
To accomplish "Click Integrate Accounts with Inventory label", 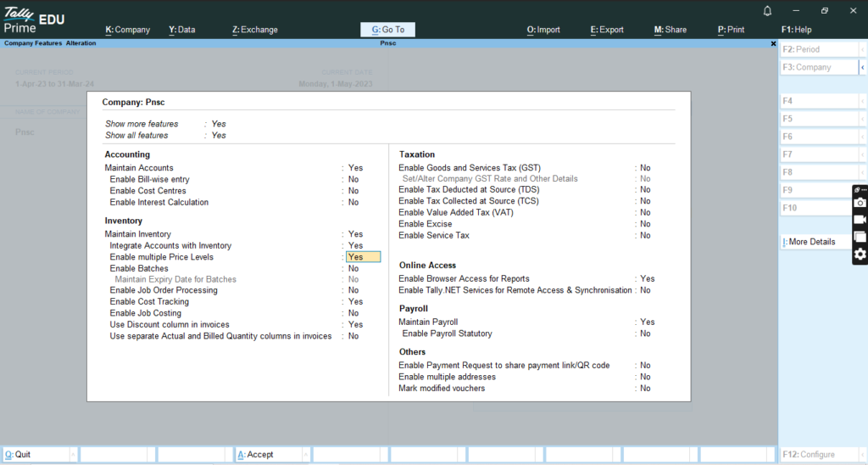I will [170, 245].
